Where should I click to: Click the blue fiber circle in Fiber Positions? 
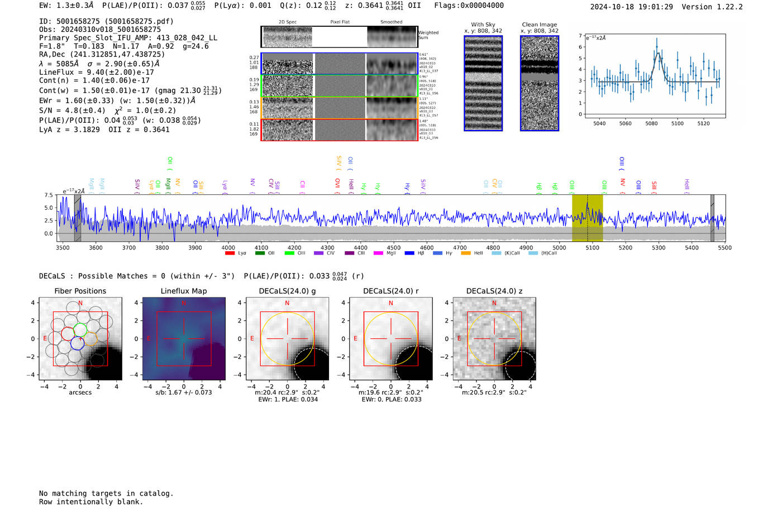(78, 343)
